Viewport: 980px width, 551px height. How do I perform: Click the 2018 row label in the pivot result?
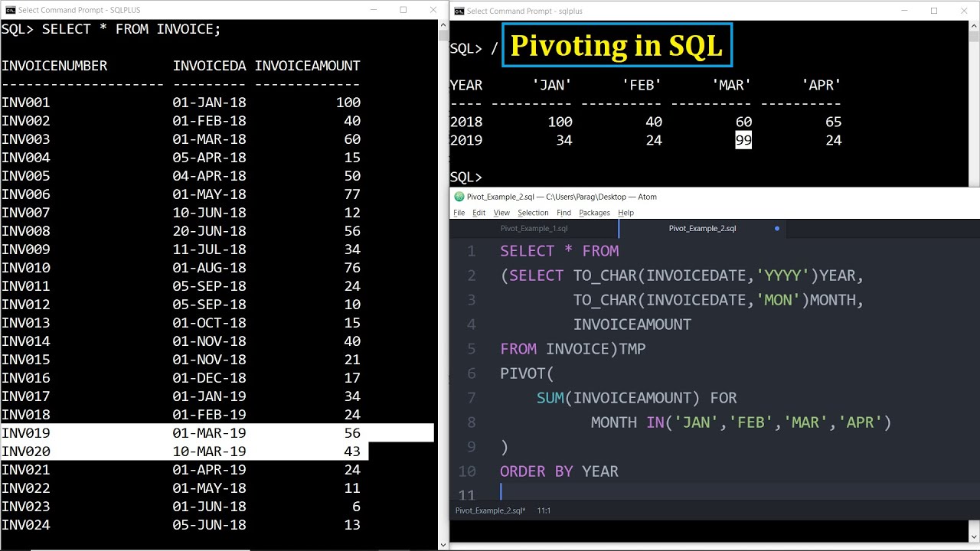pyautogui.click(x=466, y=122)
